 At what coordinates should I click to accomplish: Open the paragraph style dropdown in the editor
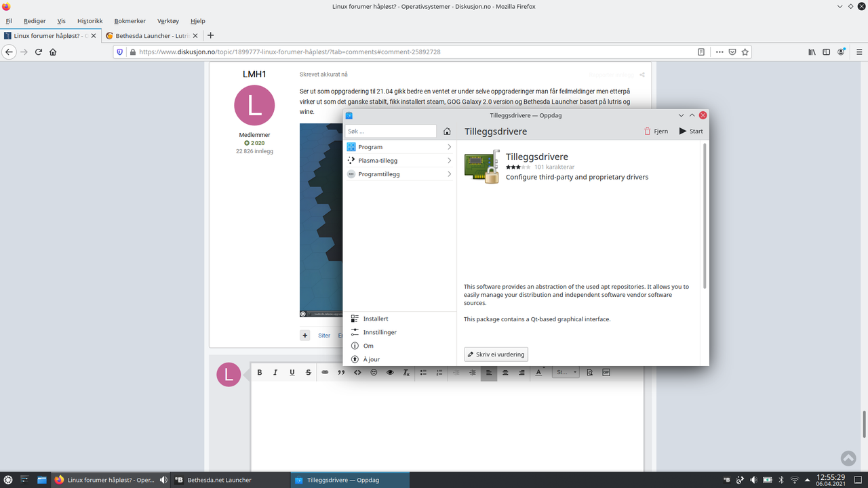coord(566,372)
